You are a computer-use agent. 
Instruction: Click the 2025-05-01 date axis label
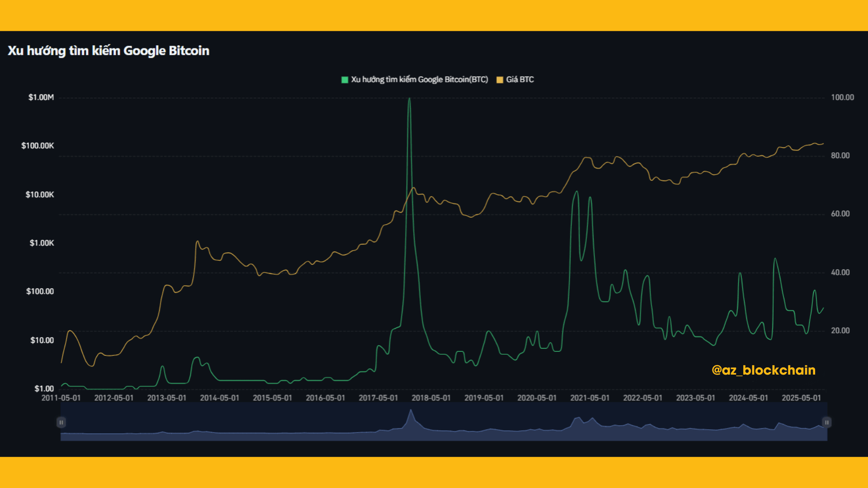(801, 398)
